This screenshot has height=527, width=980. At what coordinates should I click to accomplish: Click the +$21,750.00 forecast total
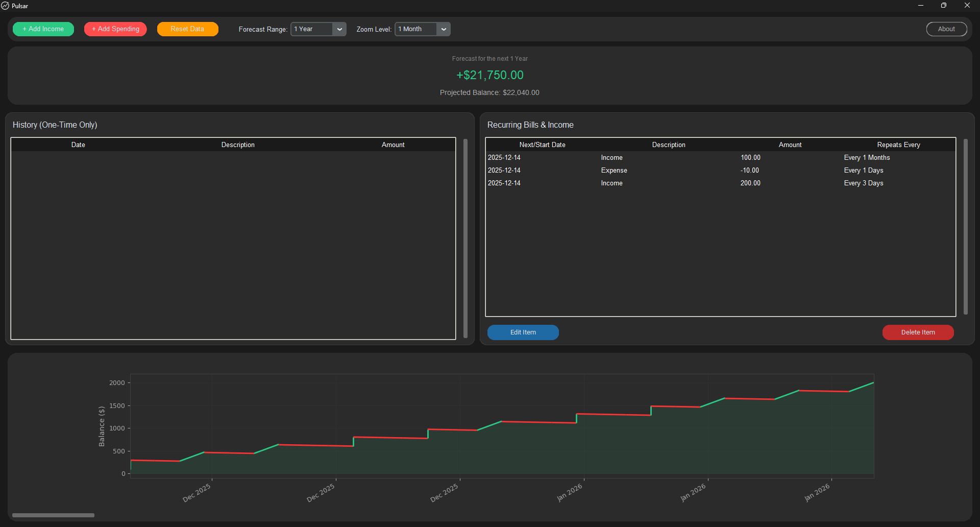[490, 75]
